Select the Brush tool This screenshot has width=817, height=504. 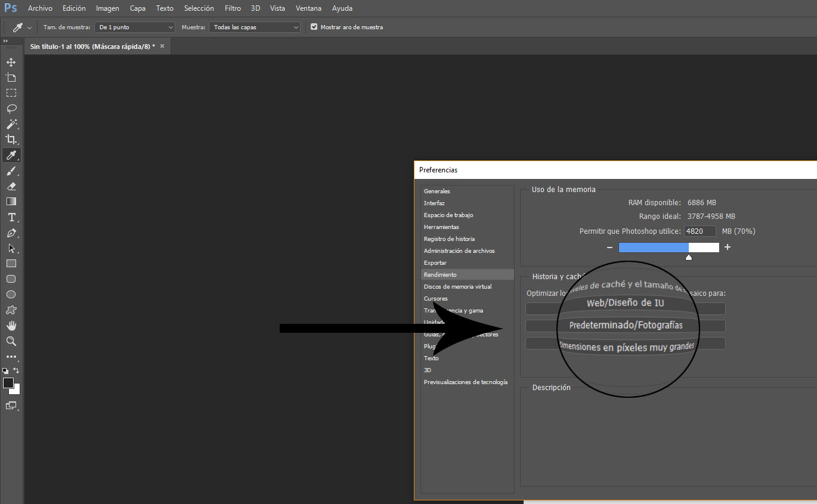(x=11, y=171)
